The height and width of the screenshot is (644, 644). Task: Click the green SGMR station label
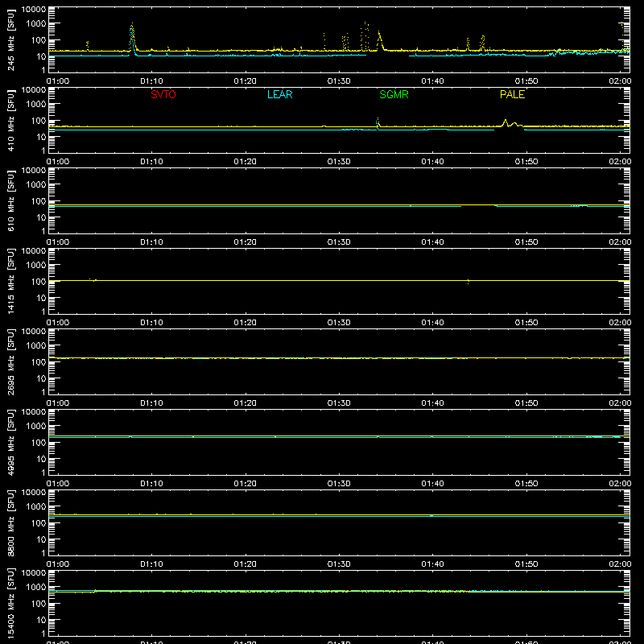(x=394, y=94)
